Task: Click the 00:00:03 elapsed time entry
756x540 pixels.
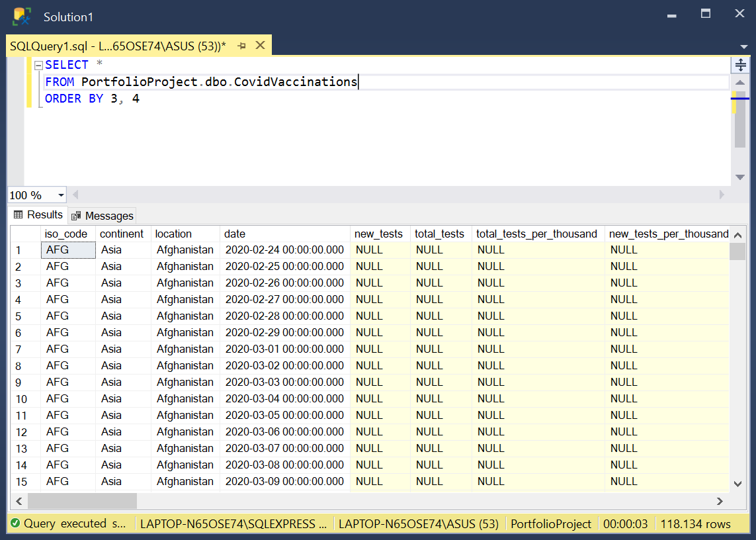Action: (x=625, y=524)
